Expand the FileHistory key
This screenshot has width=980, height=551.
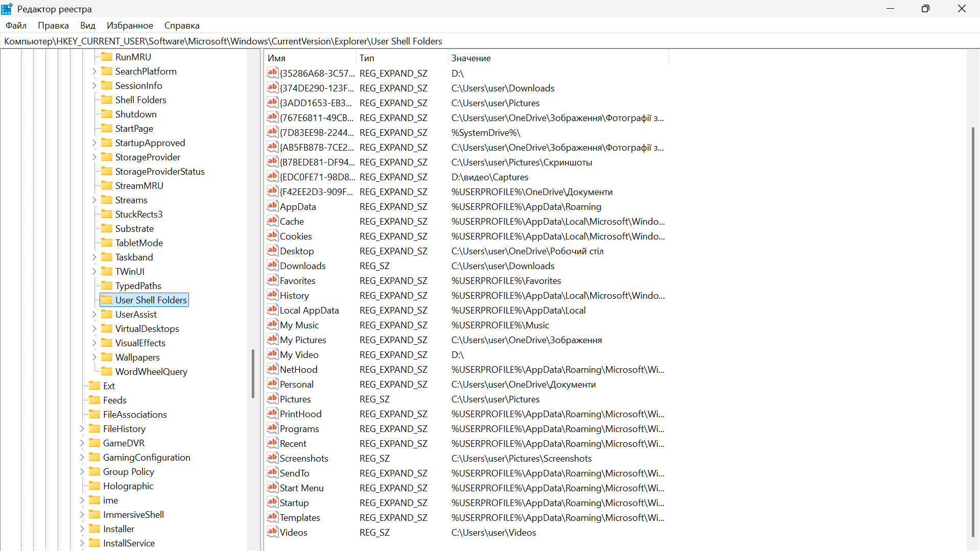tap(82, 429)
